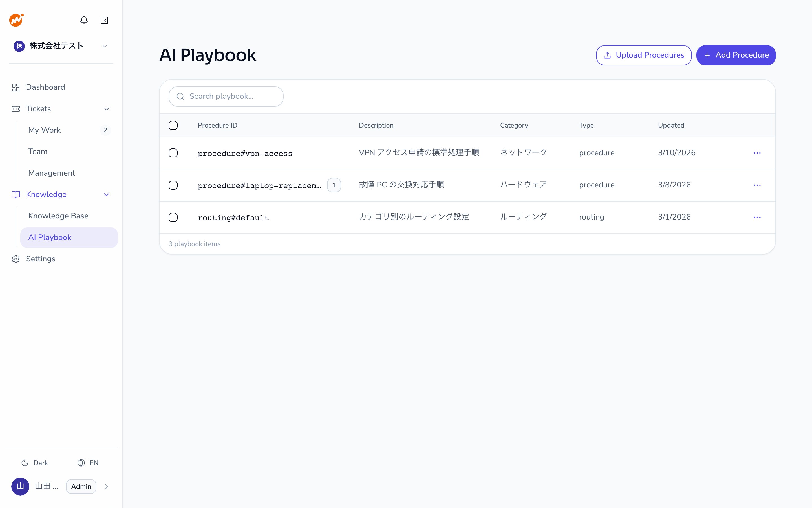812x508 pixels.
Task: Click the Dashboard grid icon
Action: 16,87
